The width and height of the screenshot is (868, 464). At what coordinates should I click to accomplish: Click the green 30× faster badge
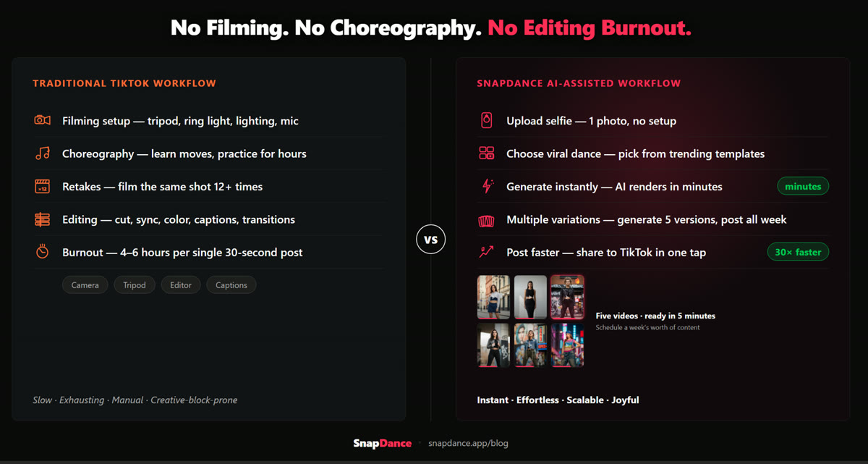click(x=798, y=252)
